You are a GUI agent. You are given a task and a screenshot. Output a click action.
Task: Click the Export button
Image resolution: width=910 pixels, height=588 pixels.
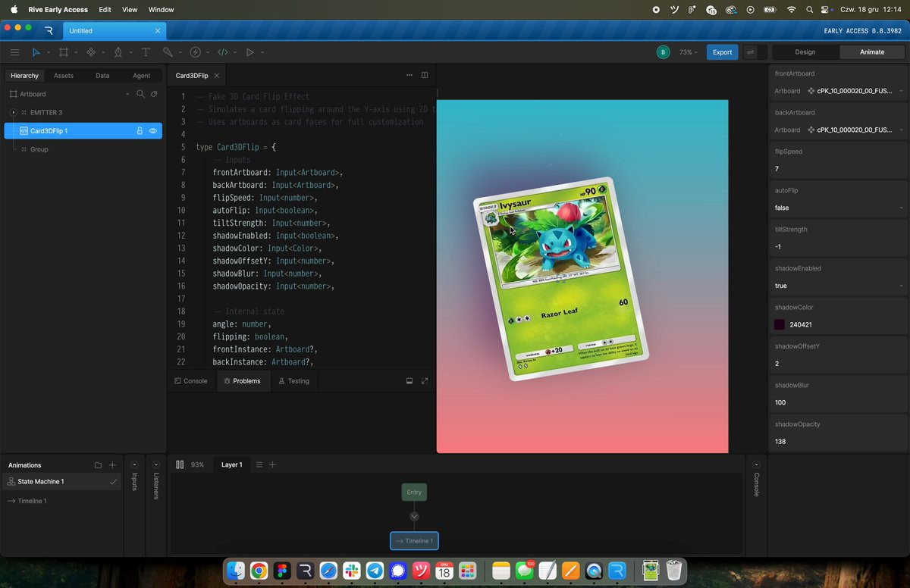722,52
